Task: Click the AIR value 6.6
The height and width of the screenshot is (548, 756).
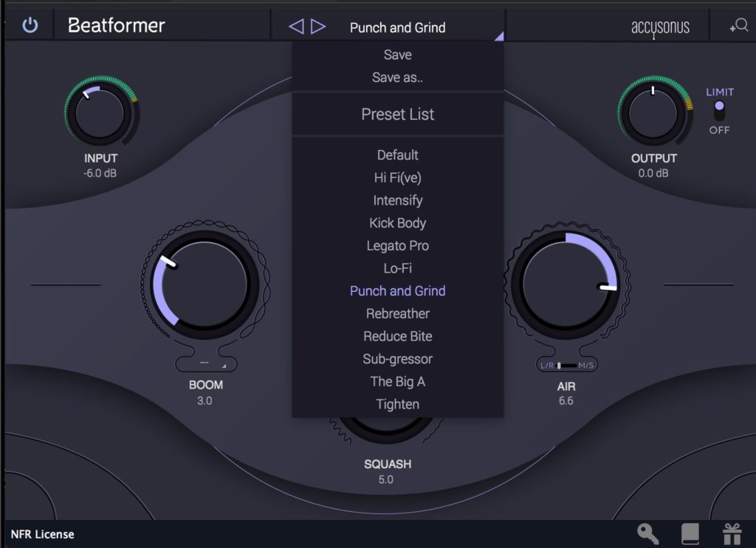Action: click(566, 401)
